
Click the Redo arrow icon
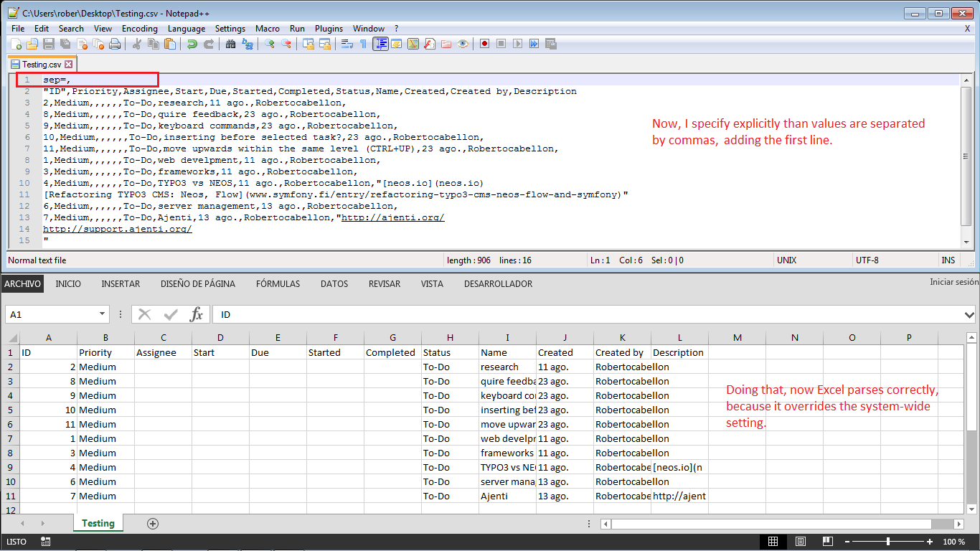209,44
